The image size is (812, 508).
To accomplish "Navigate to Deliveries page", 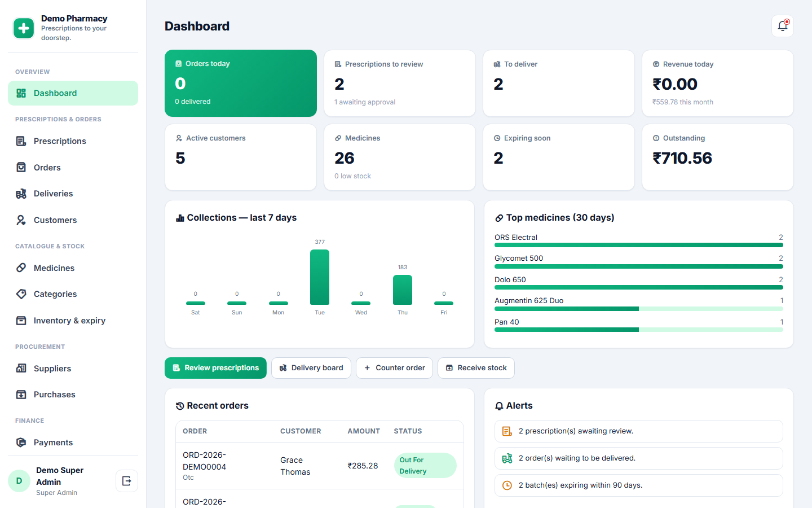I will 73,194.
